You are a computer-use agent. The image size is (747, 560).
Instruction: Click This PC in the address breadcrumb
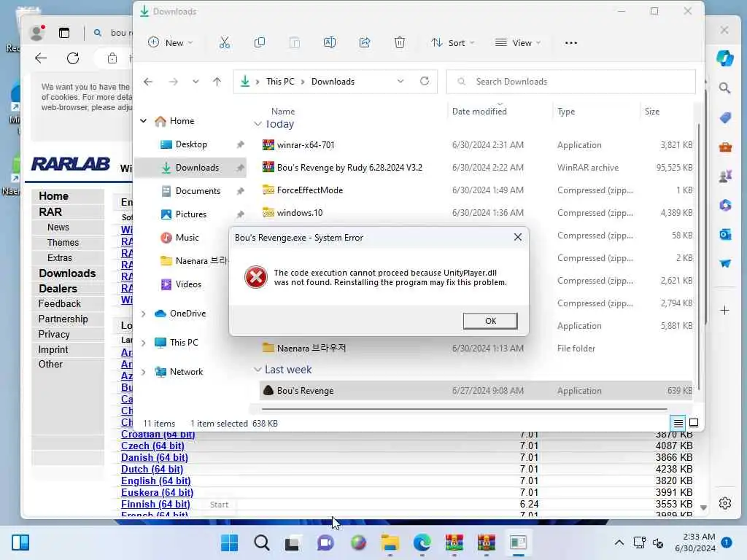pyautogui.click(x=280, y=82)
